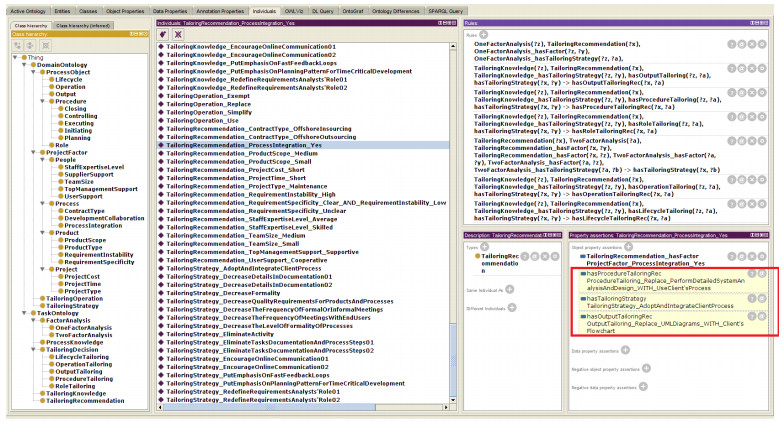The height and width of the screenshot is (423, 784).
Task: Collapse the ProjectFactor tree node
Action: (x=35, y=150)
